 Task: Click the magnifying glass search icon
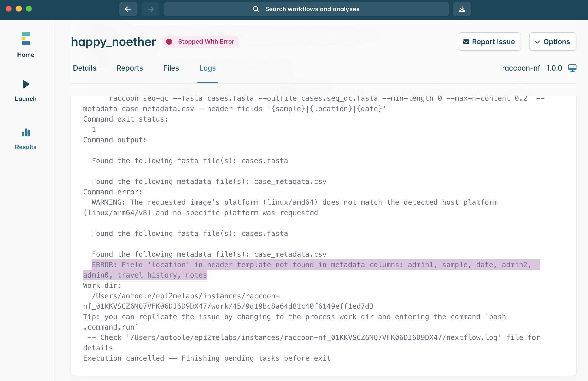[x=256, y=9]
